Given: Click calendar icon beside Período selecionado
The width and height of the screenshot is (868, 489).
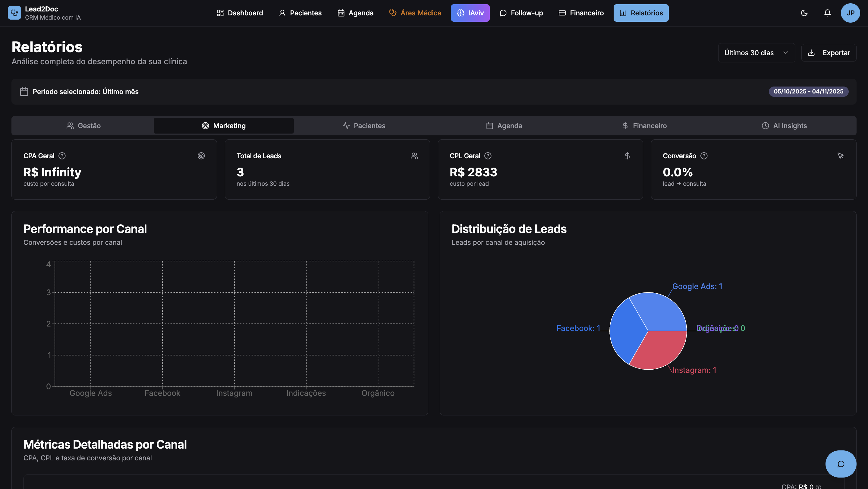Looking at the screenshot, I should [24, 92].
